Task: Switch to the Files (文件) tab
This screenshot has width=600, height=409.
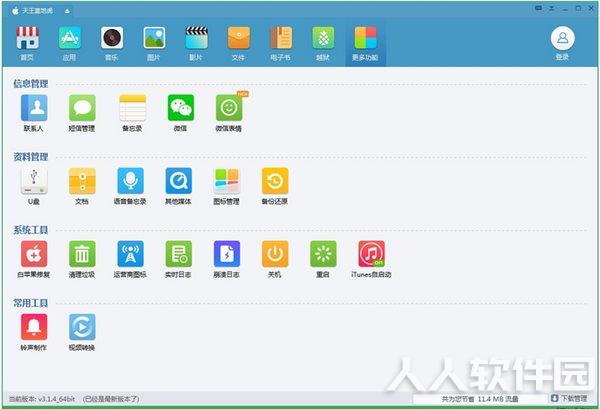Action: click(238, 44)
